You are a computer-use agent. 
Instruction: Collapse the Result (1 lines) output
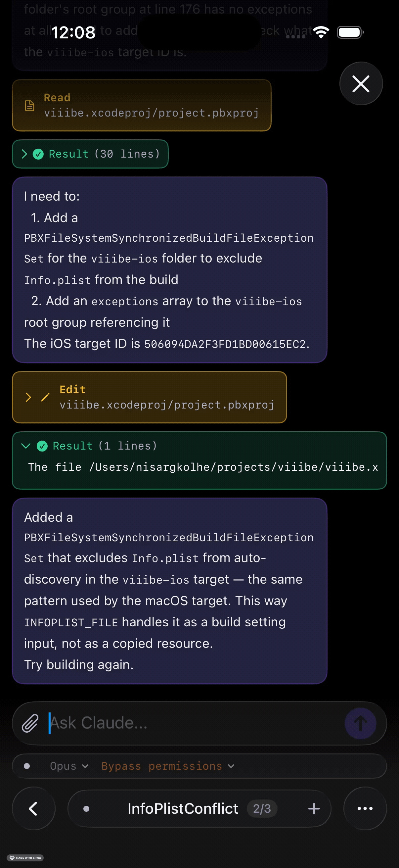[x=25, y=446]
